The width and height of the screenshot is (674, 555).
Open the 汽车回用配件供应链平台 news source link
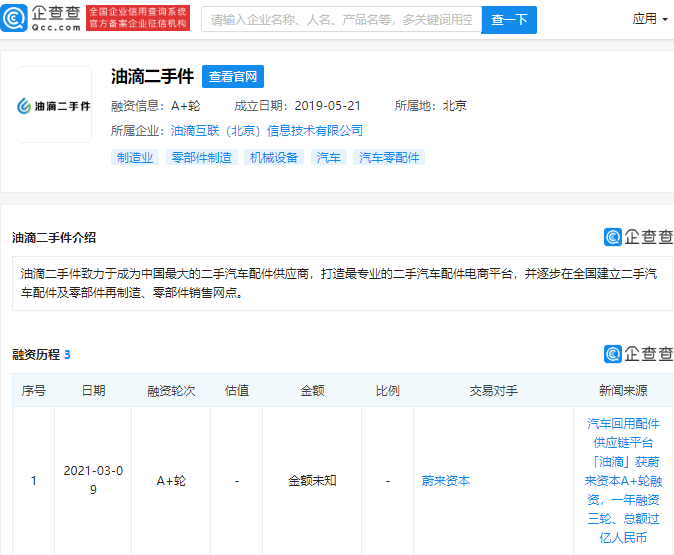pyautogui.click(x=623, y=481)
